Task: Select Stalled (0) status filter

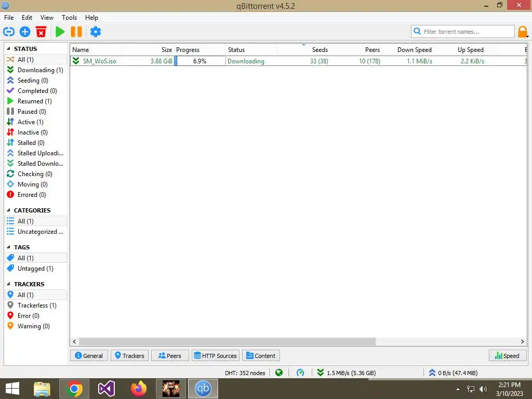Action: point(36,143)
